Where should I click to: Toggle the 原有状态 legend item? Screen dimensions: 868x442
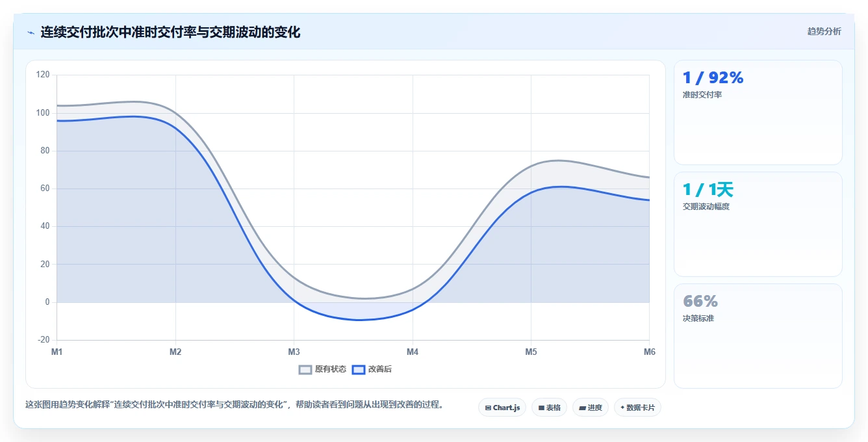tap(322, 369)
